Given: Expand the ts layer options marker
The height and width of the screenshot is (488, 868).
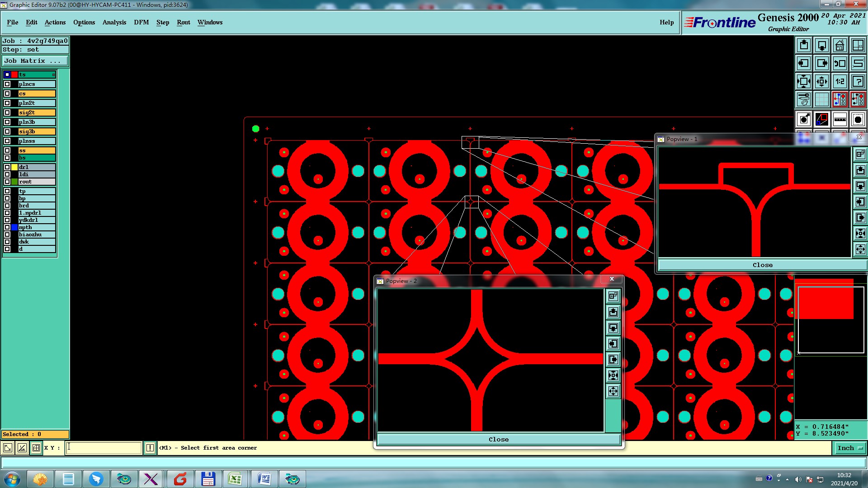Looking at the screenshot, I should pyautogui.click(x=53, y=75).
